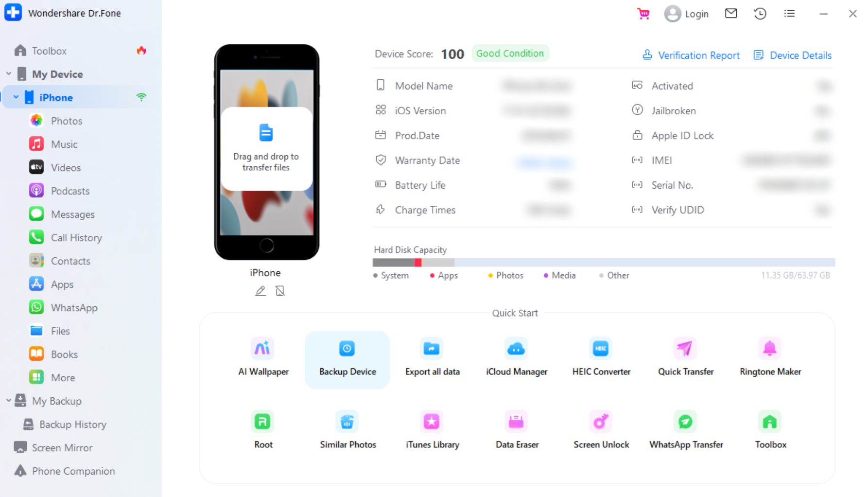The width and height of the screenshot is (868, 497).
Task: Open the shopping cart icon
Action: pos(643,14)
